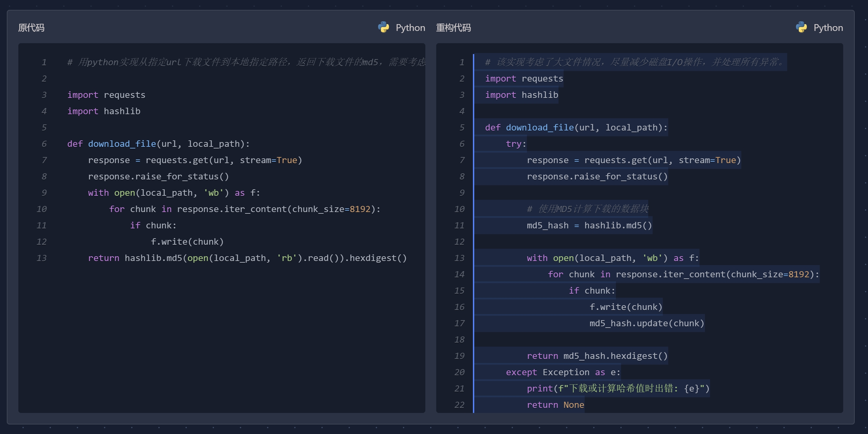This screenshot has width=868, height=434.
Task: Click 'except Exception as e:' line
Action: tap(563, 372)
